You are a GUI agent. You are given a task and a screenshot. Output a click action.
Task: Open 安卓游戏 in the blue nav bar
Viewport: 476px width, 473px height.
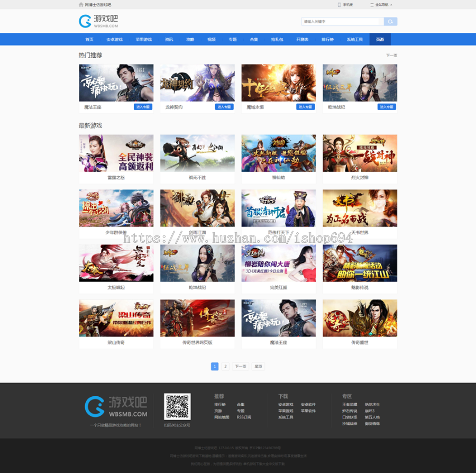coord(114,40)
